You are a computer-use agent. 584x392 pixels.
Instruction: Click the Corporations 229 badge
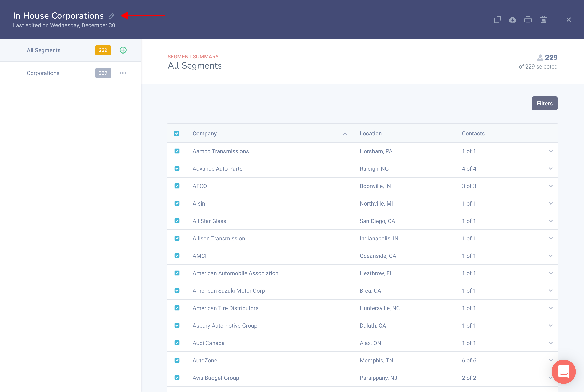coord(103,73)
